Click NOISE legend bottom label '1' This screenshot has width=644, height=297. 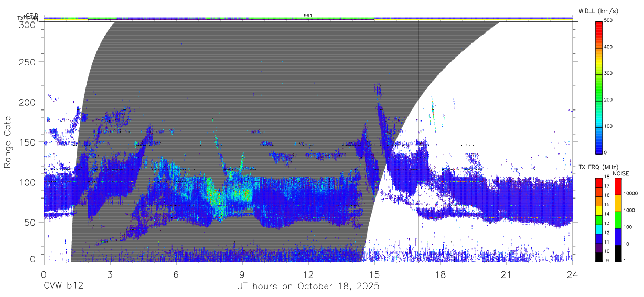pyautogui.click(x=625, y=260)
